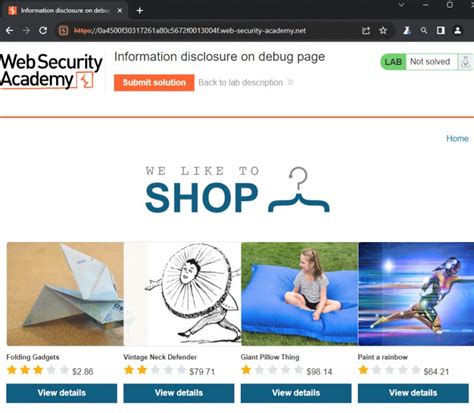Bookmark this page with the star icon
This screenshot has width=474, height=413.
click(383, 31)
